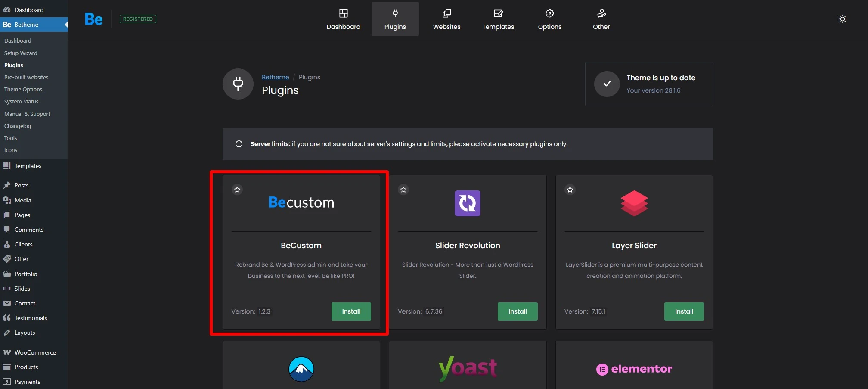Viewport: 868px width, 389px height.
Task: Click the Elementor logo
Action: [634, 369]
